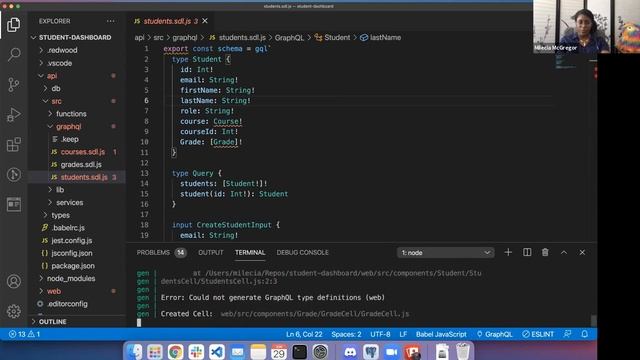
Task: Click the ESLINT status item
Action: click(538, 334)
